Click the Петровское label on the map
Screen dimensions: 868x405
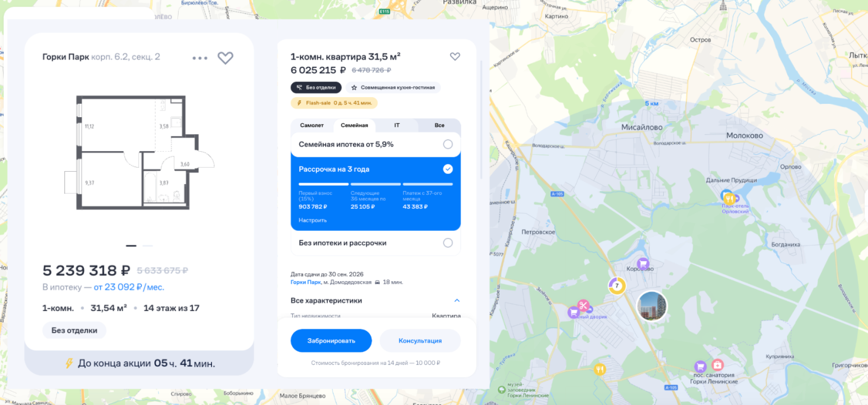(539, 232)
